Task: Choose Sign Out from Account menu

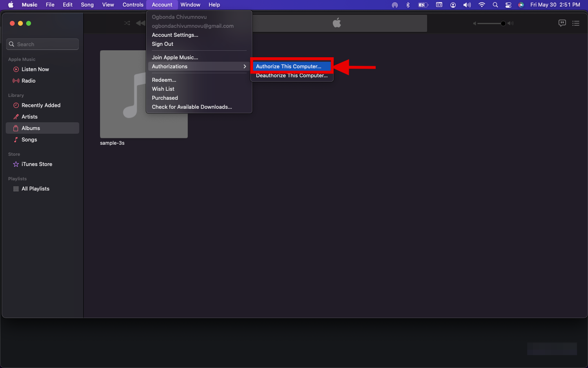Action: click(199, 44)
